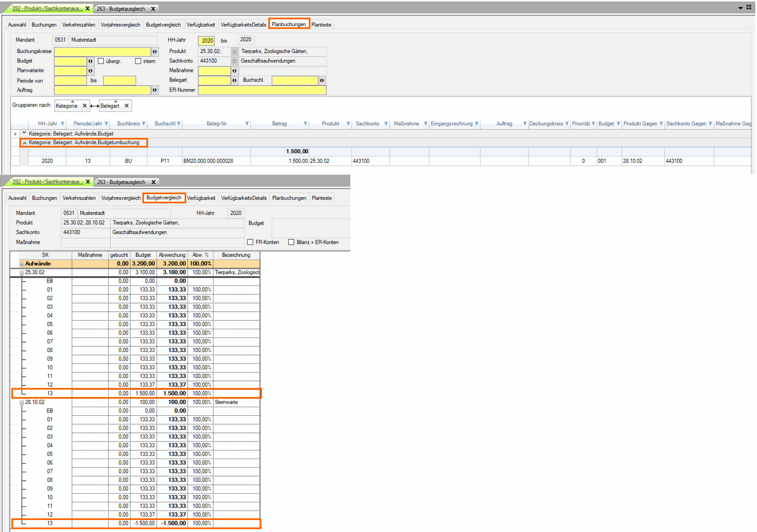Enable the übergr. checkbox
Viewport: 757px width, 532px height.
[101, 61]
